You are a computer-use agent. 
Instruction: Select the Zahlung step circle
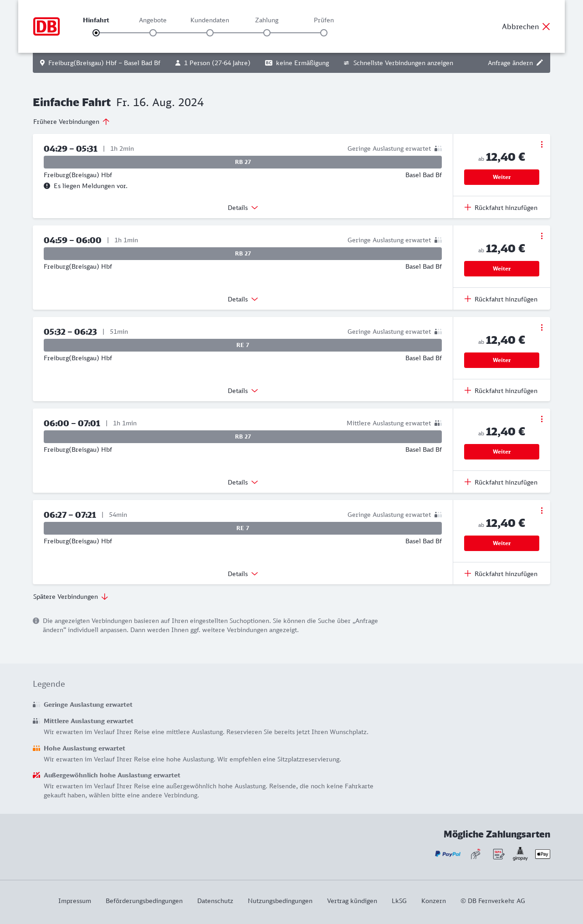(x=267, y=33)
